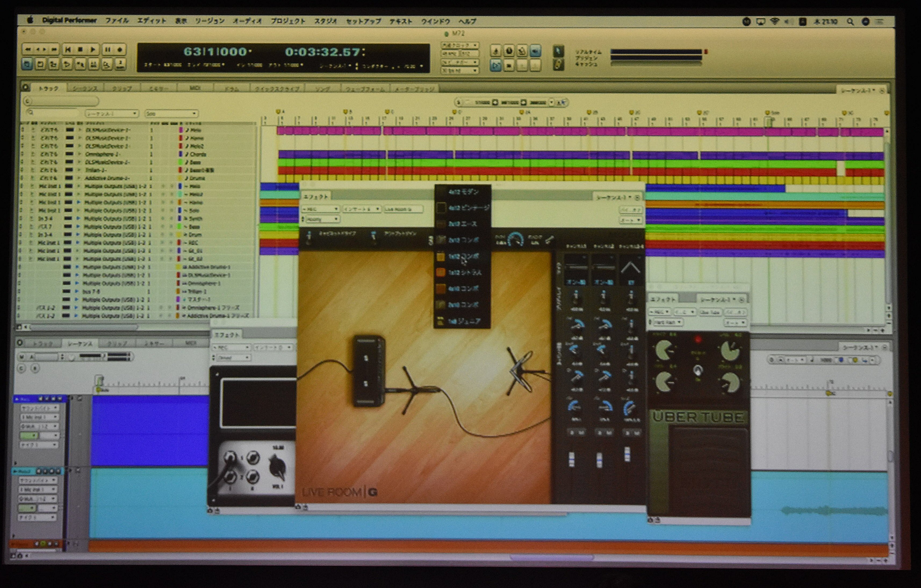Open the インサート insert slot dropdown in Live Room window
The width and height of the screenshot is (921, 588).
361,209
